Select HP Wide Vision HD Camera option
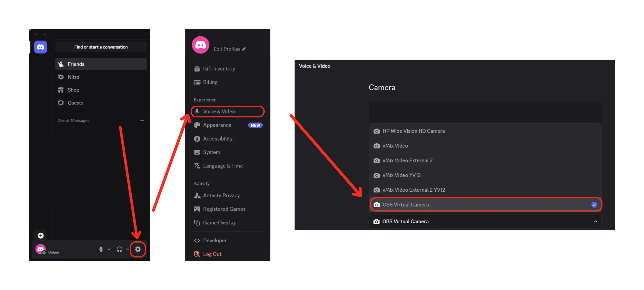Image resolution: width=644 pixels, height=290 pixels. (485, 131)
